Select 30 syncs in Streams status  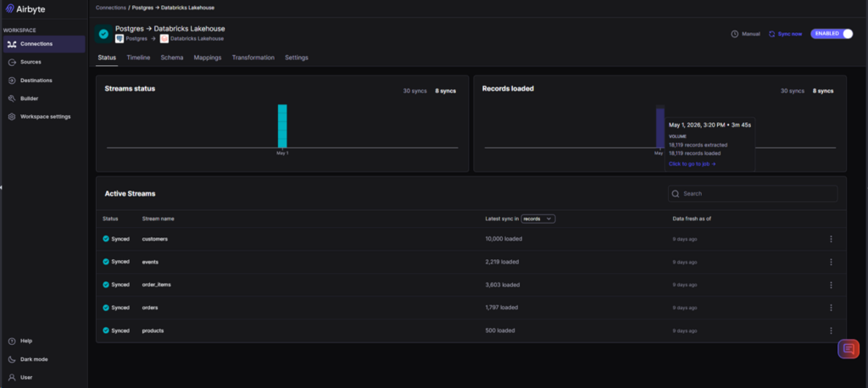click(x=415, y=91)
